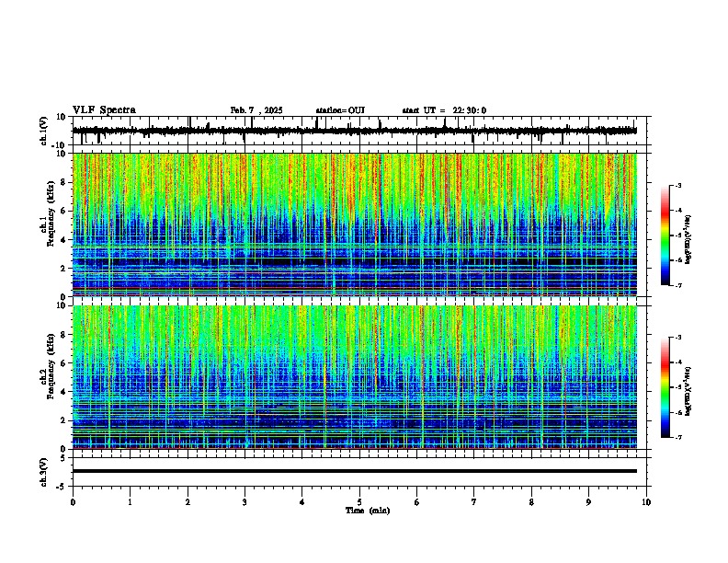Click the 'station=OUJ' header label
Image resolution: width=728 pixels, height=563 pixels.
click(x=340, y=110)
